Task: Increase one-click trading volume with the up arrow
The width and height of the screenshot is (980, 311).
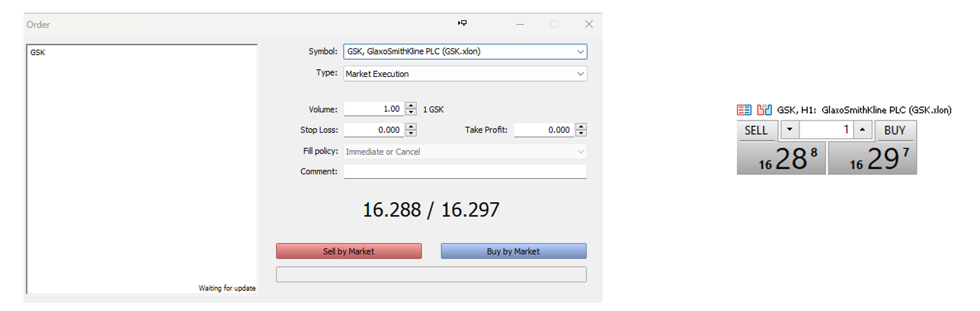Action: (x=862, y=130)
